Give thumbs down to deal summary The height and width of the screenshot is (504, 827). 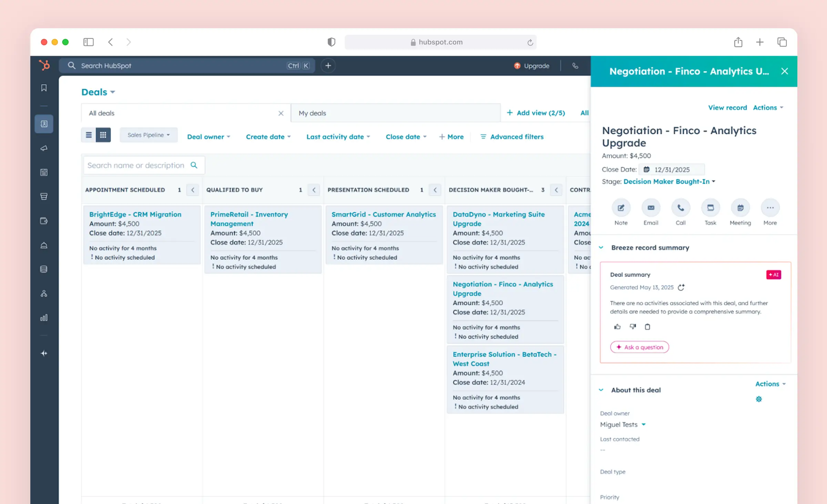(633, 326)
